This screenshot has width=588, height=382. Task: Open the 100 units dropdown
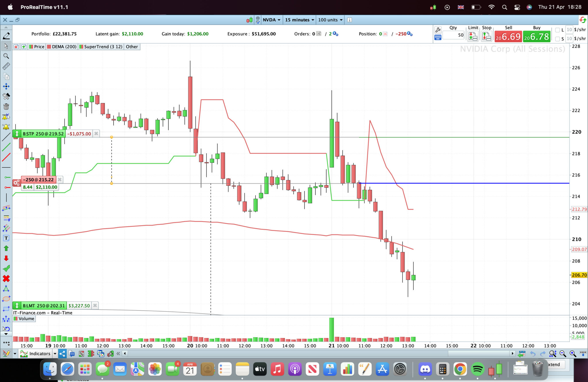(330, 20)
